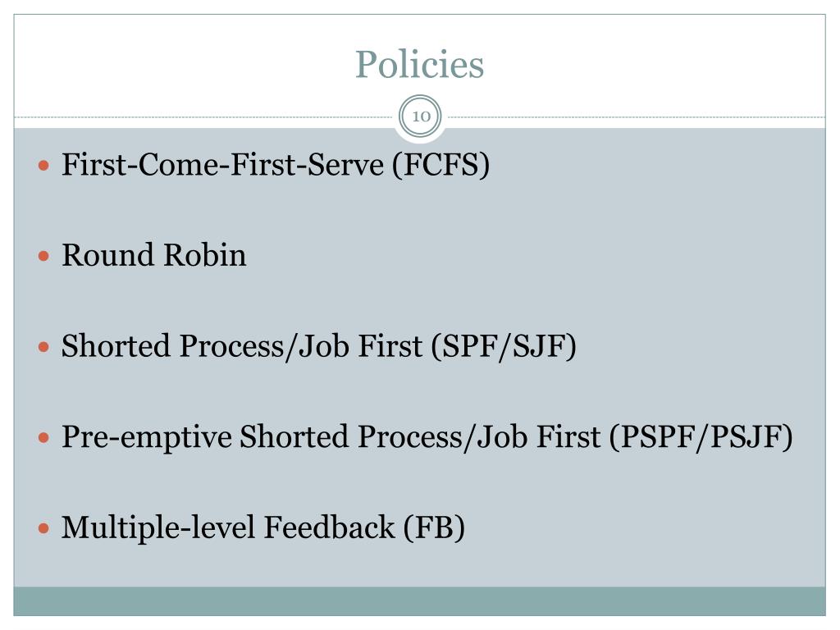Image resolution: width=840 pixels, height=630 pixels.
Task: Click the bullet before Pre-emptive Shorted Process
Action: pyautogui.click(x=44, y=438)
